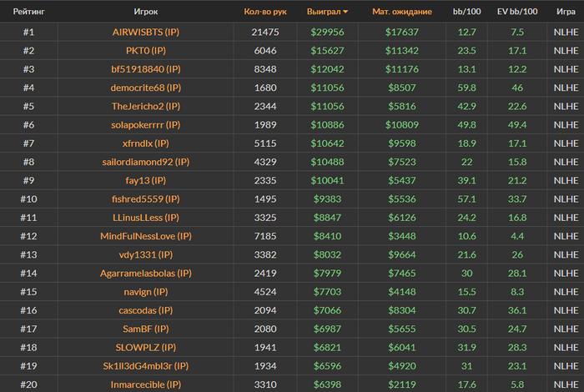Sort by EV bb/100 column header

tap(517, 12)
